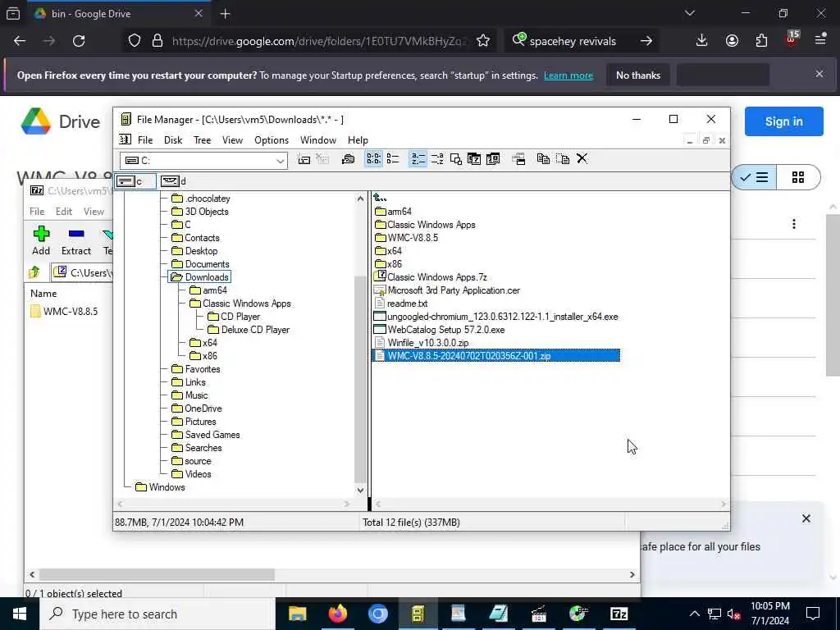Image resolution: width=840 pixels, height=630 pixels.
Task: Open the C: drive dropdown list
Action: (281, 161)
